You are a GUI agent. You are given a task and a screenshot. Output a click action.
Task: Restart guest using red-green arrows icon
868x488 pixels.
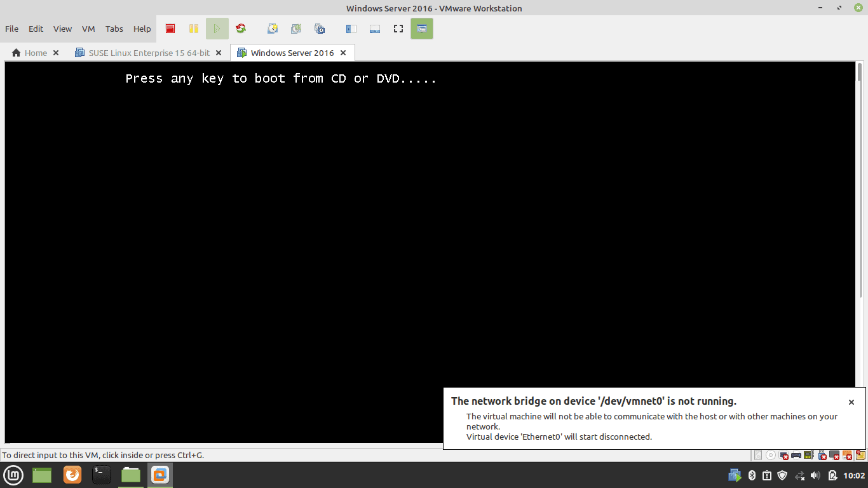(x=241, y=29)
